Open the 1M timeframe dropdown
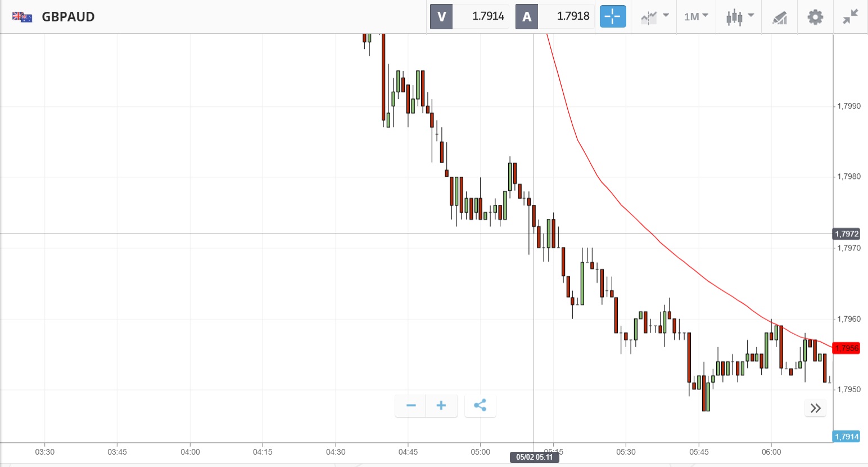868x467 pixels. click(696, 17)
